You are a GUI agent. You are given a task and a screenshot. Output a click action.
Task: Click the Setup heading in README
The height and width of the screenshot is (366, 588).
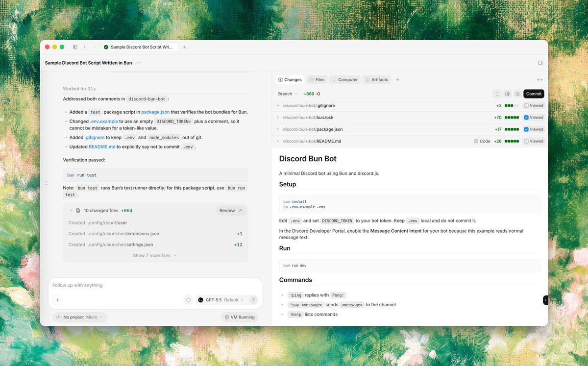(x=288, y=184)
